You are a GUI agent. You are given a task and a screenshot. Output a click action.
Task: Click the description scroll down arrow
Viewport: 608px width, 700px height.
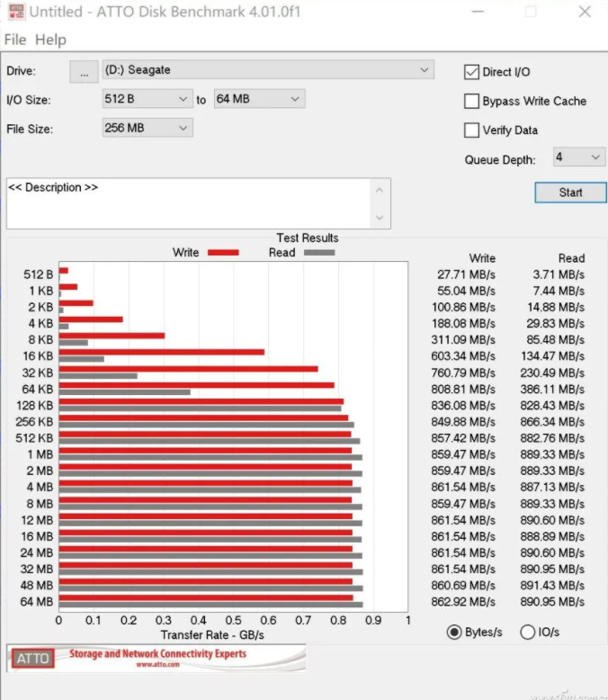pyautogui.click(x=380, y=218)
